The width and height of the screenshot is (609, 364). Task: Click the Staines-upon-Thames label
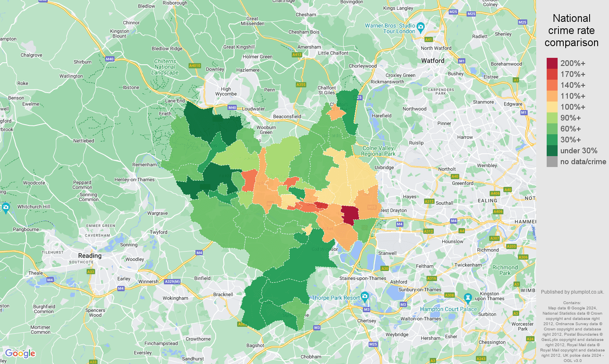point(363,278)
